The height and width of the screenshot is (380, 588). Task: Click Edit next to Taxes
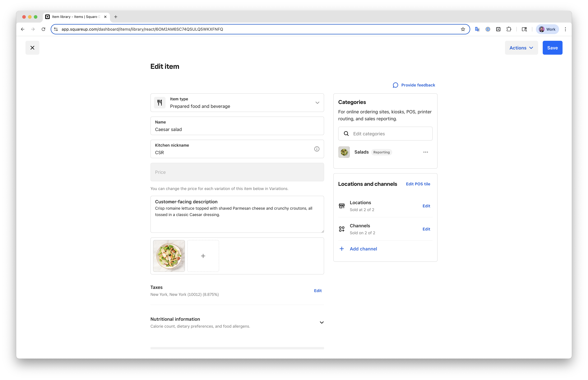tap(317, 291)
